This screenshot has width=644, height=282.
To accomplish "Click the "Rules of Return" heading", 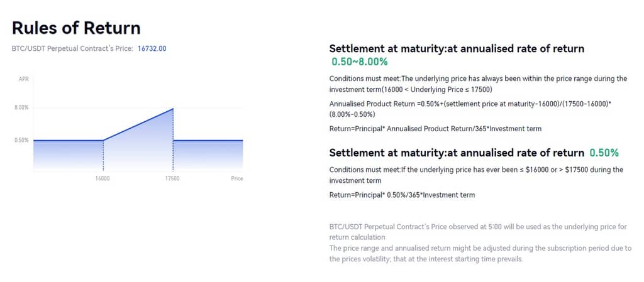I will click(76, 28).
